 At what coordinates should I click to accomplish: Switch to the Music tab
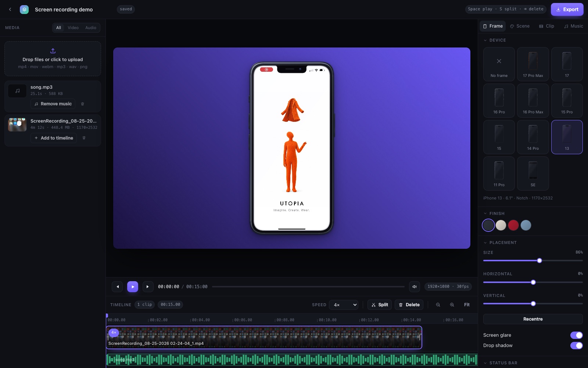point(574,26)
